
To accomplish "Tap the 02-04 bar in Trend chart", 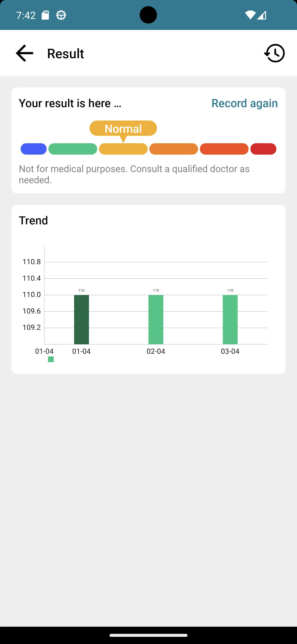I will coord(156,320).
